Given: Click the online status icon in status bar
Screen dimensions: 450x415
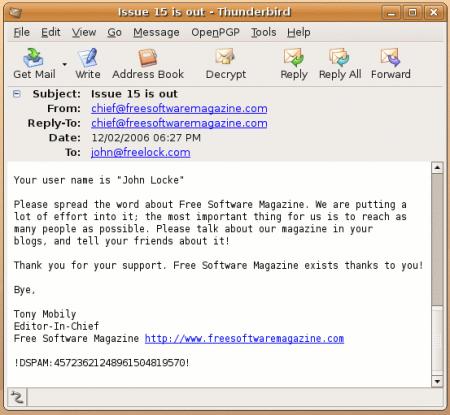Looking at the screenshot, I should 17,397.
